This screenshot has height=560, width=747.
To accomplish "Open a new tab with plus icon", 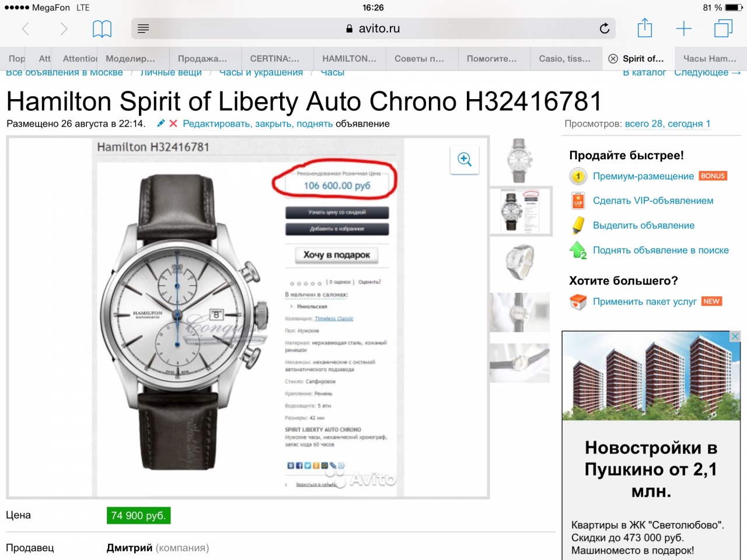I will tap(683, 29).
